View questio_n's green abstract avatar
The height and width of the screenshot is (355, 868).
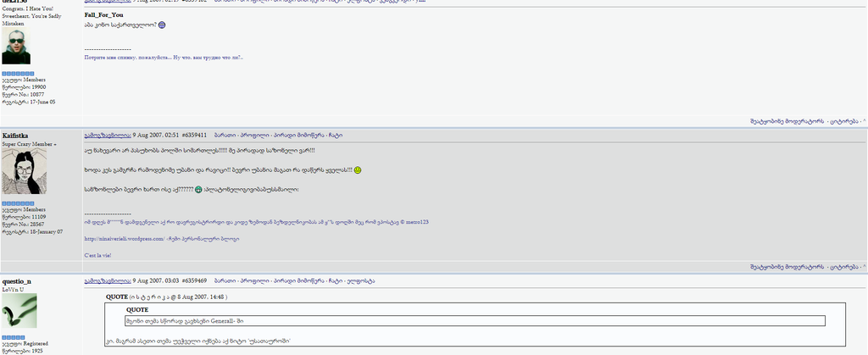[x=19, y=311]
